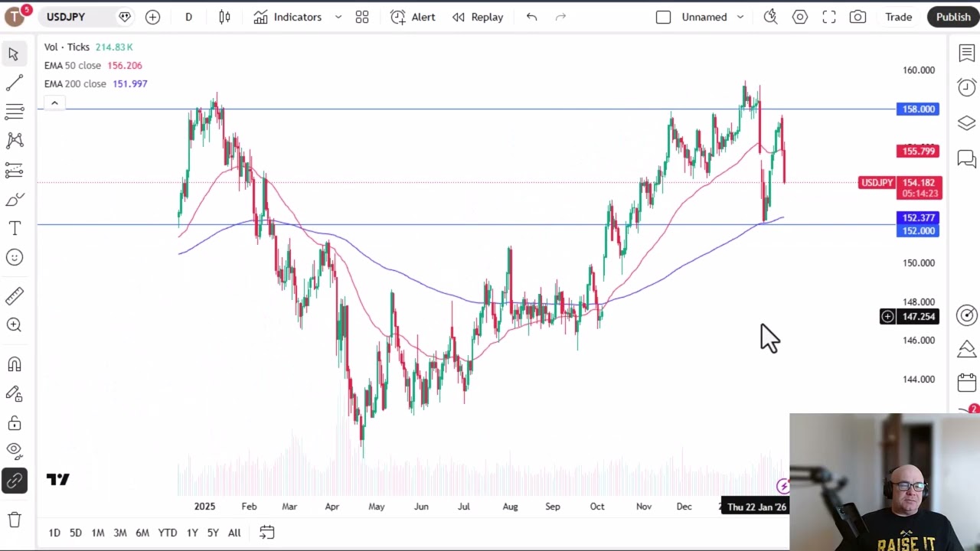Open the candlestick chart style menu

click(x=224, y=17)
